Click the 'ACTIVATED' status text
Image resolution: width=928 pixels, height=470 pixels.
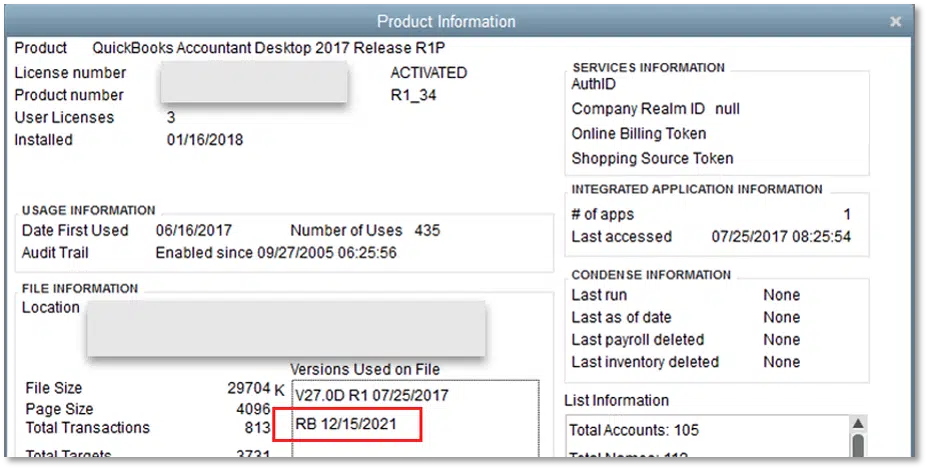428,73
